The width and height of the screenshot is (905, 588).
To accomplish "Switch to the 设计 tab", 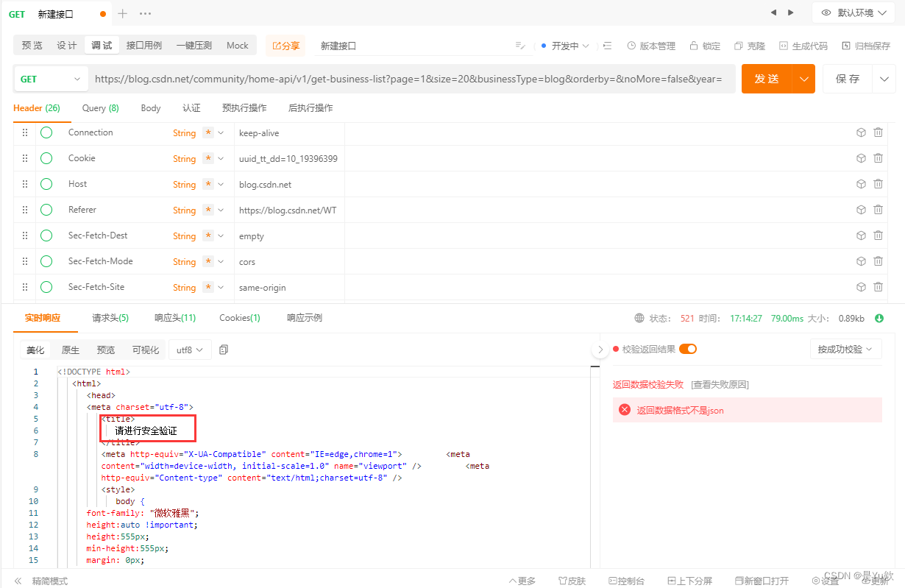I will pos(67,46).
